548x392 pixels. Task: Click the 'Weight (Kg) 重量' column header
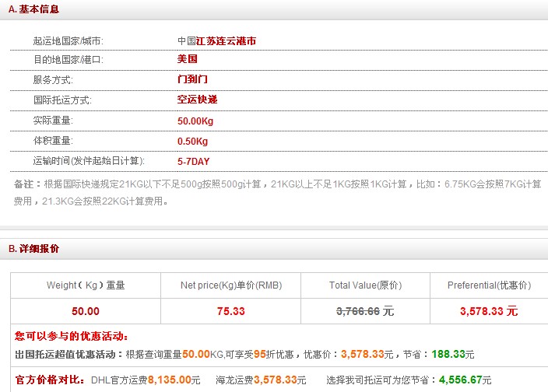click(86, 285)
